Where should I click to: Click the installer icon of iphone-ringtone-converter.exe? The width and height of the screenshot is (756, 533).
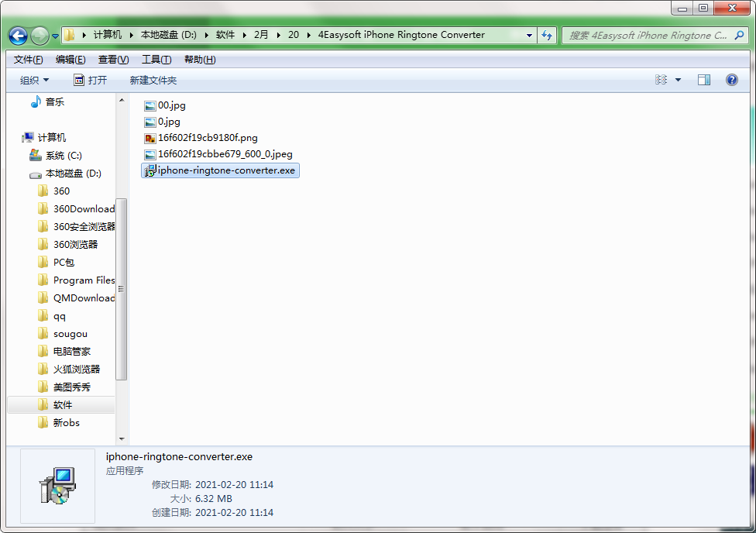150,170
